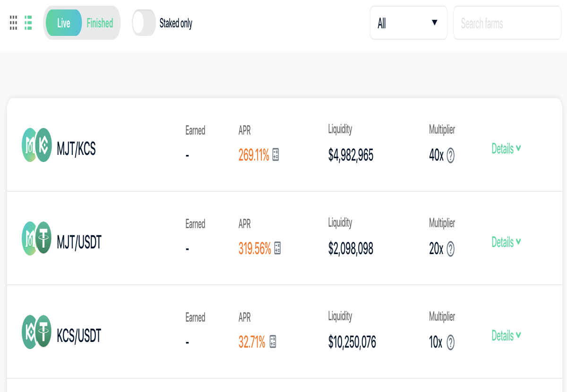
Task: Expand Details for the KCS/USDT farm
Action: click(x=506, y=336)
